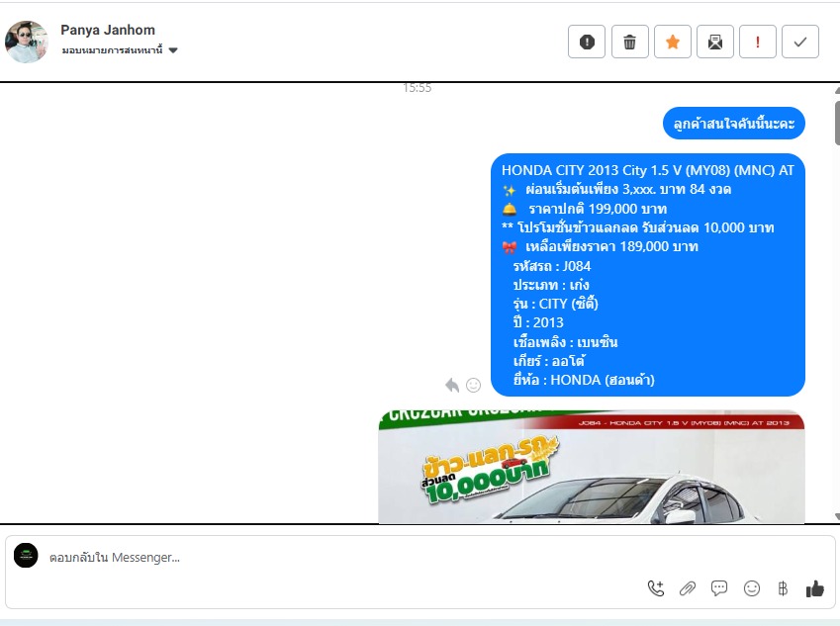Star this conversation with orange star icon
Screen dimensions: 840x626
(x=673, y=42)
